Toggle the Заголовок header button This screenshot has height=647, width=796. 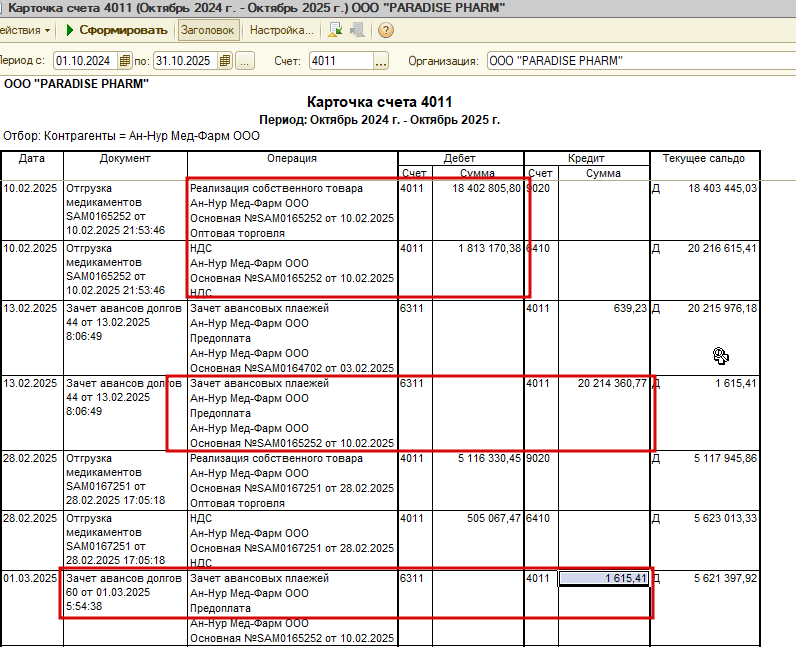pyautogui.click(x=208, y=30)
